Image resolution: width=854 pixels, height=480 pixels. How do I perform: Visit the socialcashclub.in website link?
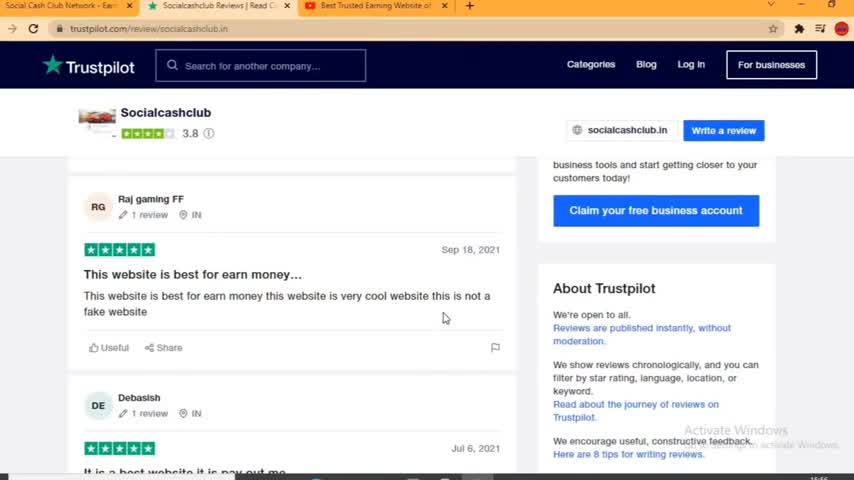[621, 130]
